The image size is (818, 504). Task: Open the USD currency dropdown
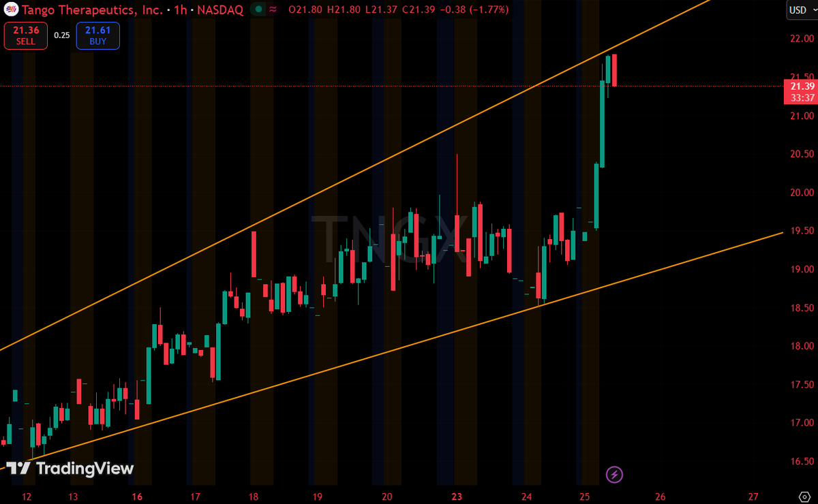[801, 10]
